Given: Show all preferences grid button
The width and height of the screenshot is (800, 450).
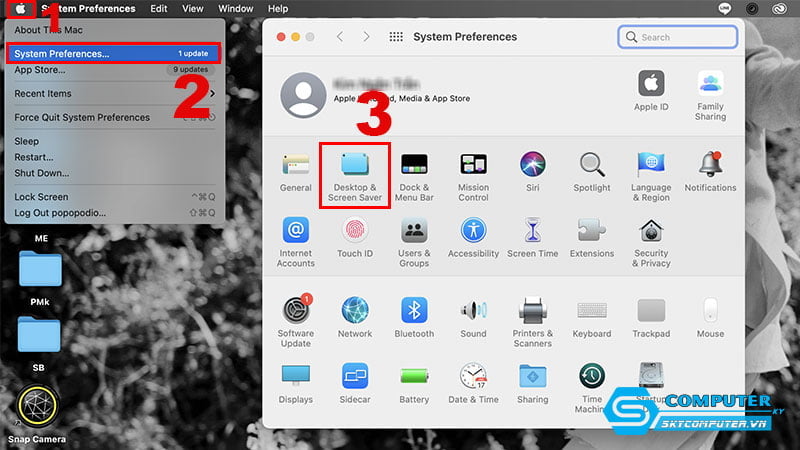Looking at the screenshot, I should point(396,37).
